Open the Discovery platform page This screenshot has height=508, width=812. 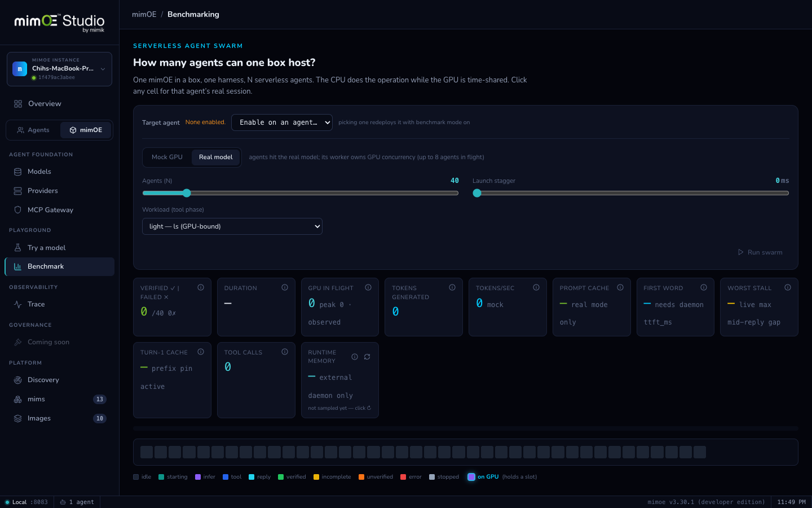coord(60,380)
